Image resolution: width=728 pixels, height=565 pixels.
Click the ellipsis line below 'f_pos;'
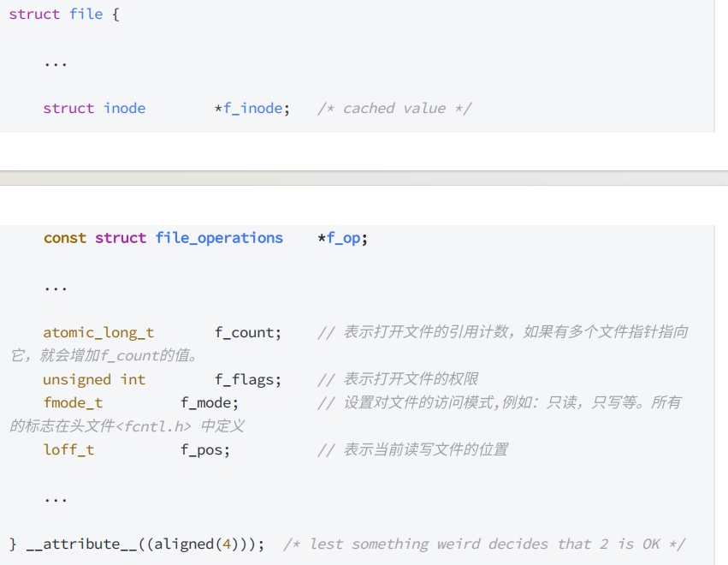(x=56, y=500)
